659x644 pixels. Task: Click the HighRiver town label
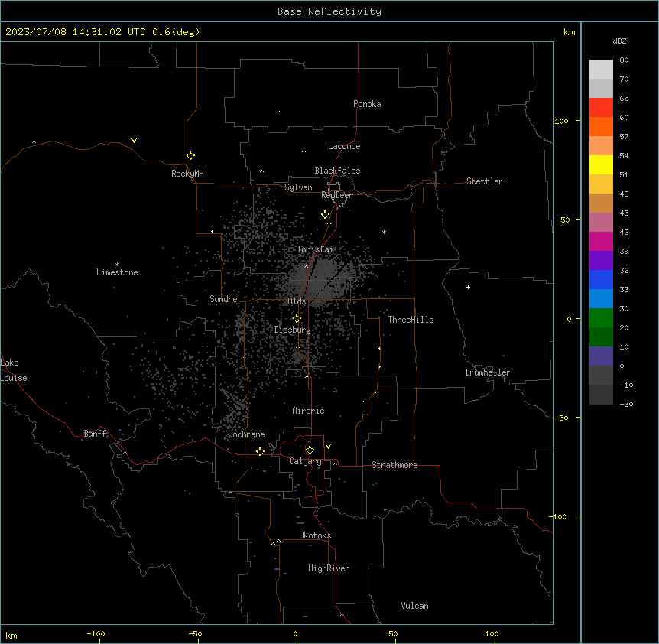pos(329,568)
